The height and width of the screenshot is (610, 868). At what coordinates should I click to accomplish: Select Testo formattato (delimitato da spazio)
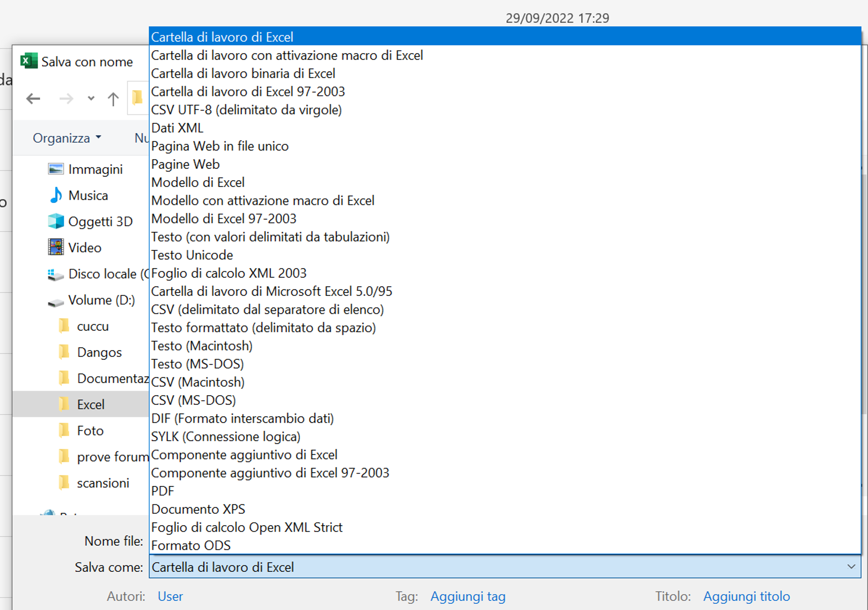pos(505,327)
